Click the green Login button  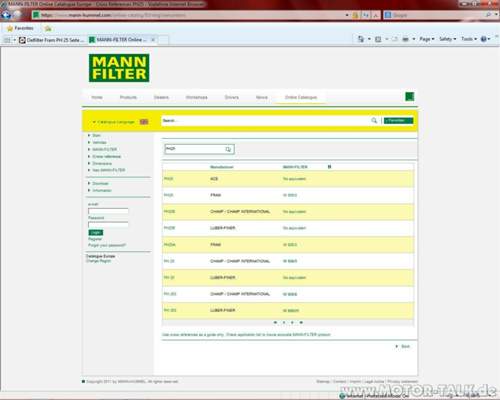tap(96, 232)
